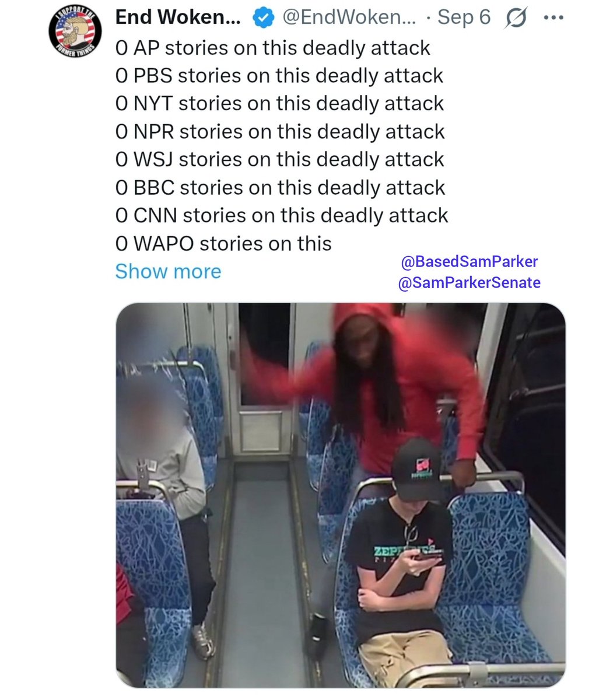Image resolution: width=613 pixels, height=700 pixels.
Task: Open the attached train surveillance image
Action: 341,495
